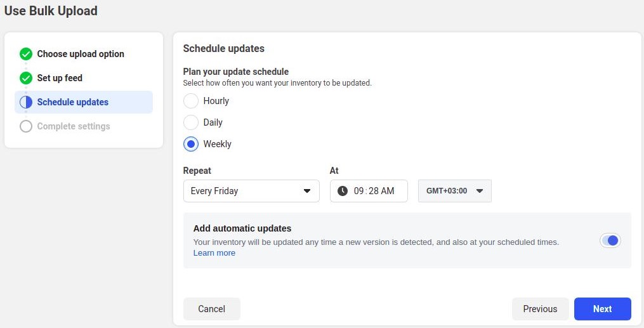Image resolution: width=644 pixels, height=328 pixels.
Task: Open the Repeat Every Friday dropdown
Action: point(251,191)
